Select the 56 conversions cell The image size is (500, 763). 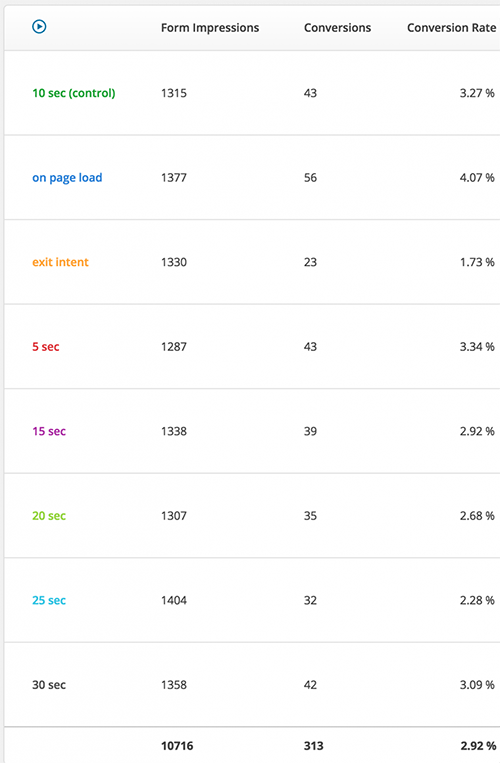310,178
